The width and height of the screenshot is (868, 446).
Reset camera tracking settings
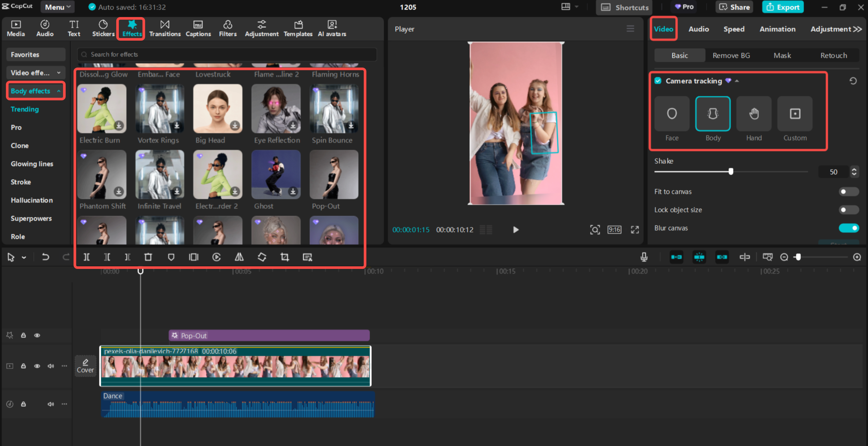(x=853, y=81)
